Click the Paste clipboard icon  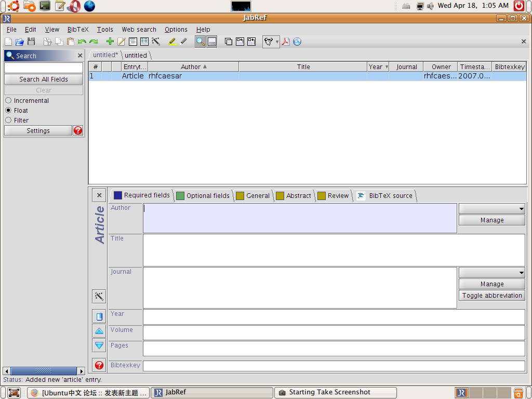pyautogui.click(x=71, y=42)
